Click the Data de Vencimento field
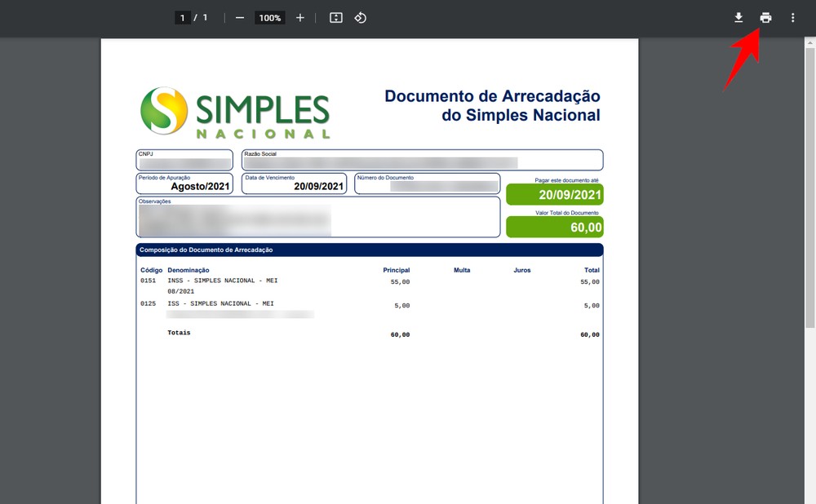The height and width of the screenshot is (504, 816). coord(294,183)
